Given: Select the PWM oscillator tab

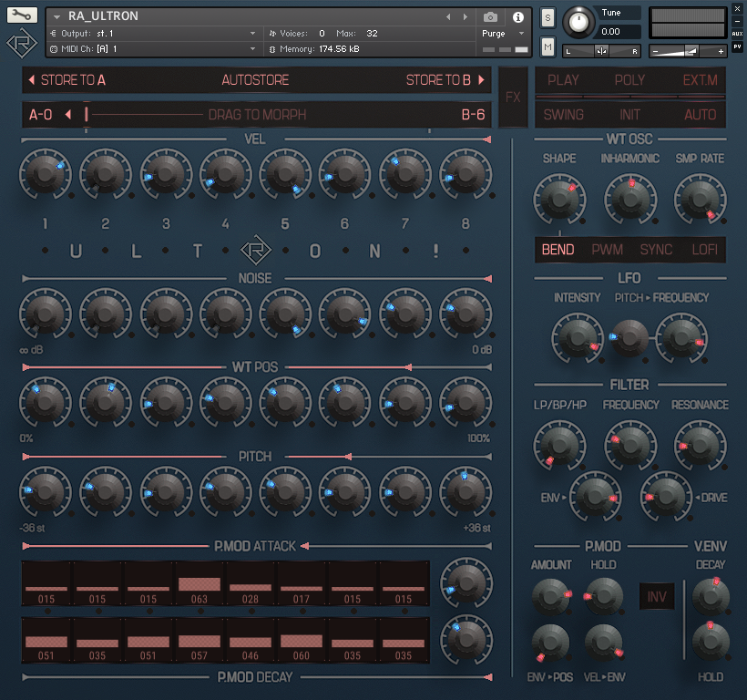Looking at the screenshot, I should (x=607, y=250).
